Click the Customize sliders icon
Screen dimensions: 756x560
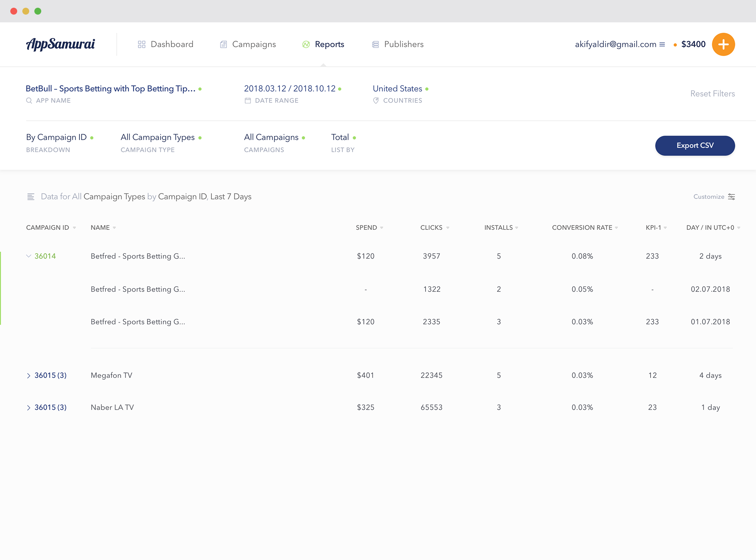pyautogui.click(x=732, y=197)
